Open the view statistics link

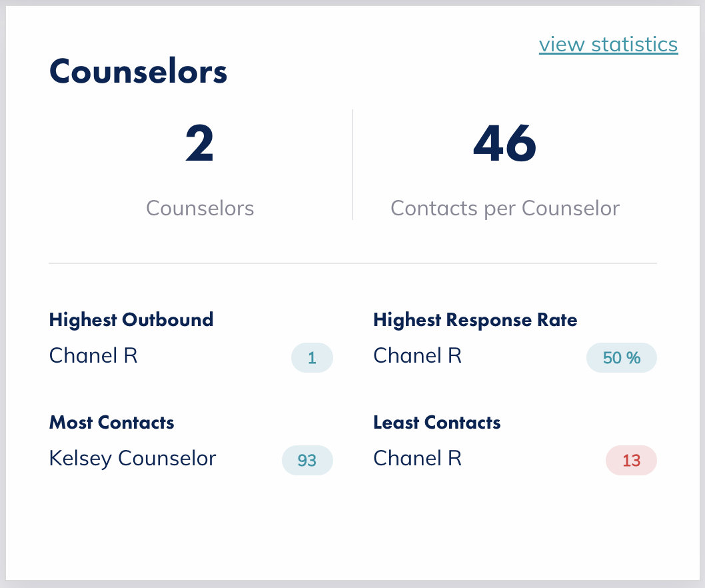(608, 44)
